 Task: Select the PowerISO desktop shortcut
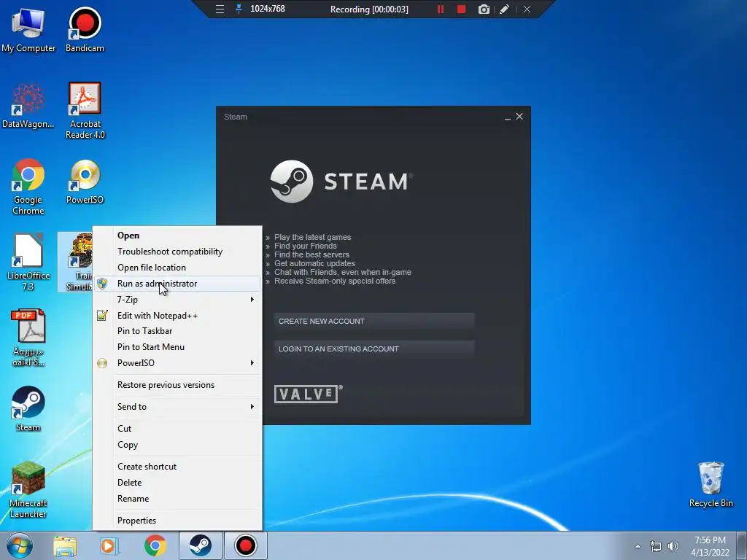[85, 182]
